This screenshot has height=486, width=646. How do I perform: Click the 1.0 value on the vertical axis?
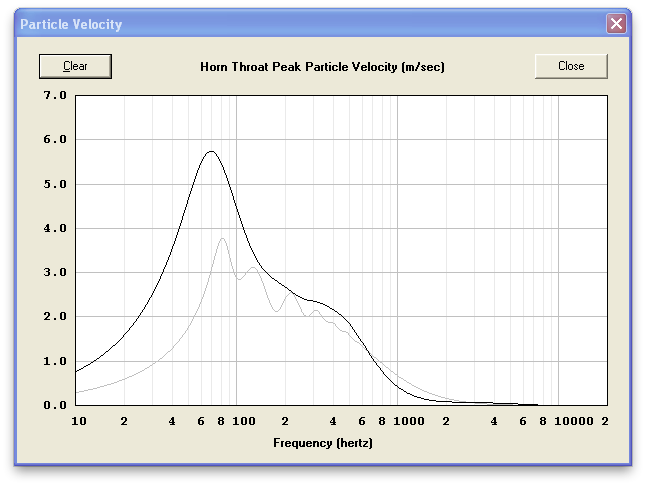55,361
